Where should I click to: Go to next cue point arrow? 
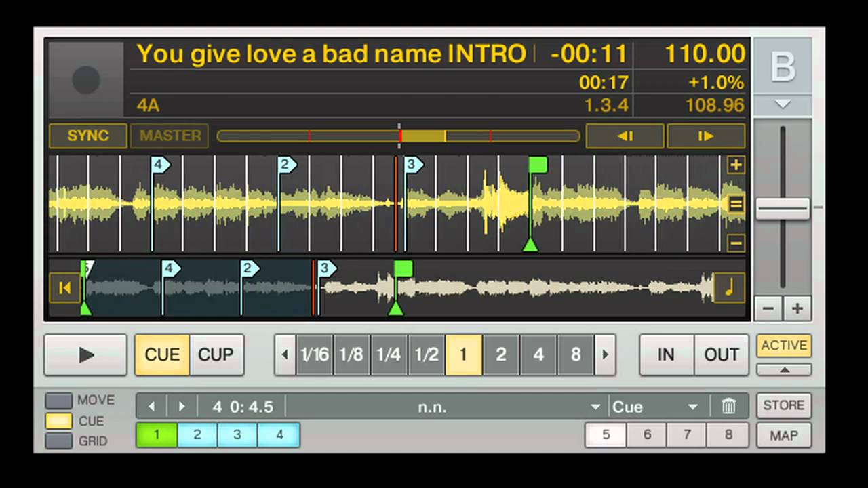click(181, 407)
